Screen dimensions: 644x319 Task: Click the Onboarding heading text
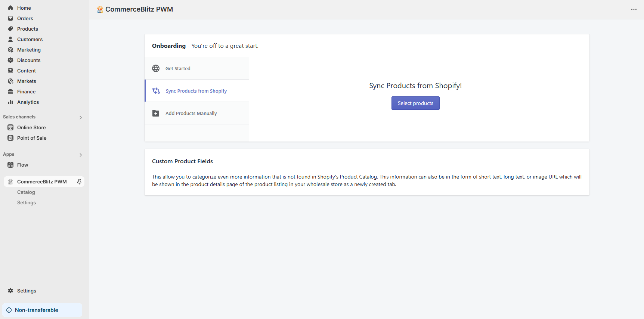[x=169, y=46]
